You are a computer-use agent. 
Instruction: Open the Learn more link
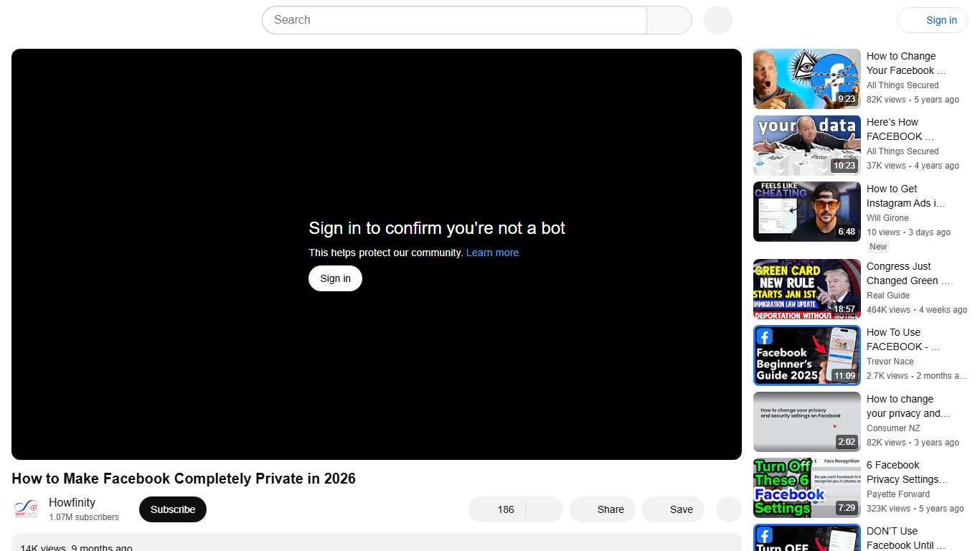(x=492, y=253)
